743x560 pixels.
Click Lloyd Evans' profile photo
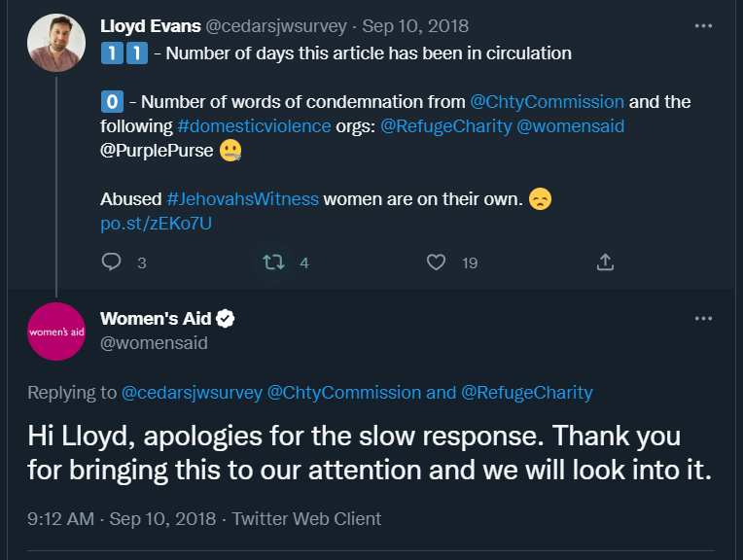(x=56, y=43)
